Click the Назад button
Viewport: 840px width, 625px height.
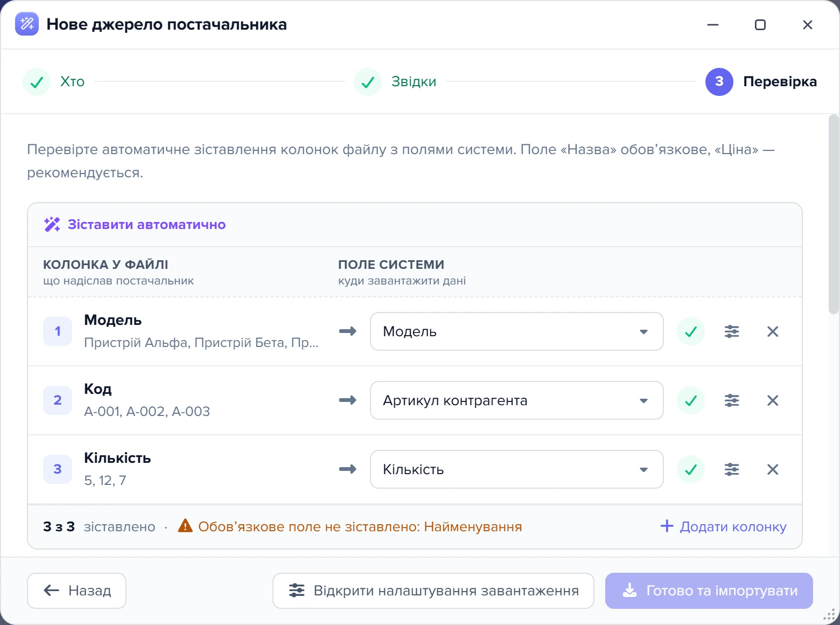coord(76,591)
